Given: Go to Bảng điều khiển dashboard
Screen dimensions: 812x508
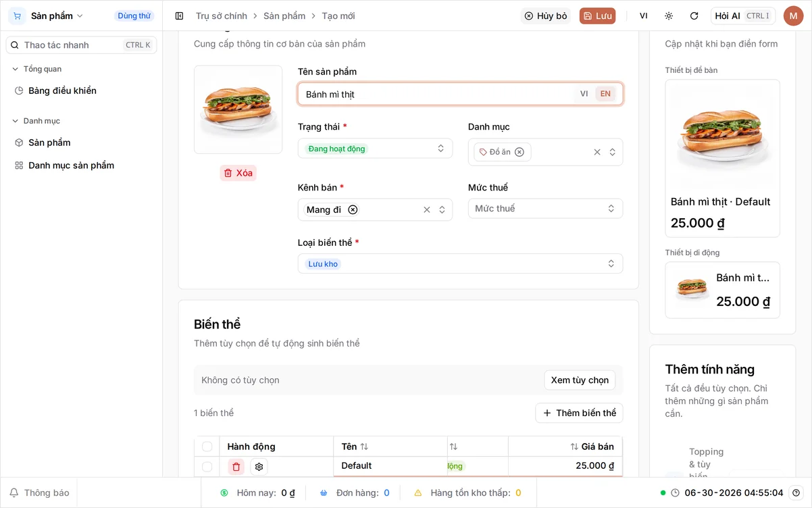Looking at the screenshot, I should click(x=62, y=91).
